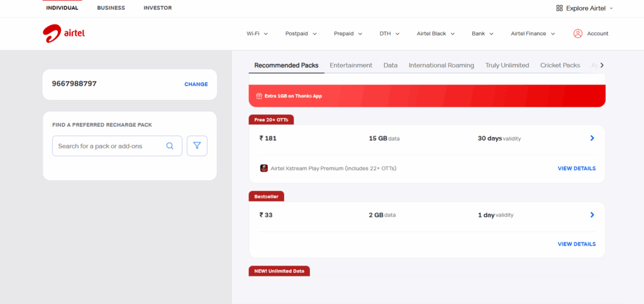The height and width of the screenshot is (304, 644).
Task: Switch to the Entertainment tab
Action: click(x=351, y=65)
